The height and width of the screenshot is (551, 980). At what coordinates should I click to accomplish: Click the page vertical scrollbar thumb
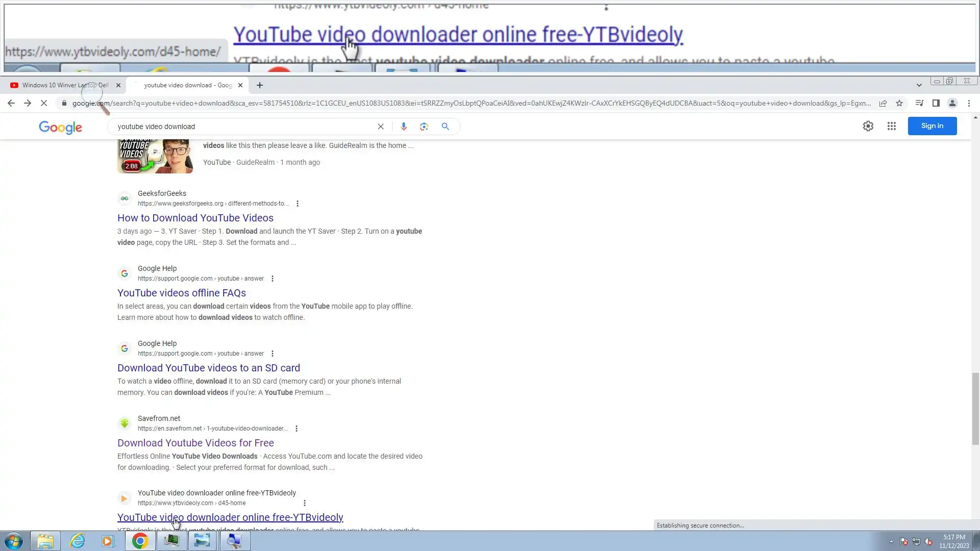pyautogui.click(x=975, y=408)
